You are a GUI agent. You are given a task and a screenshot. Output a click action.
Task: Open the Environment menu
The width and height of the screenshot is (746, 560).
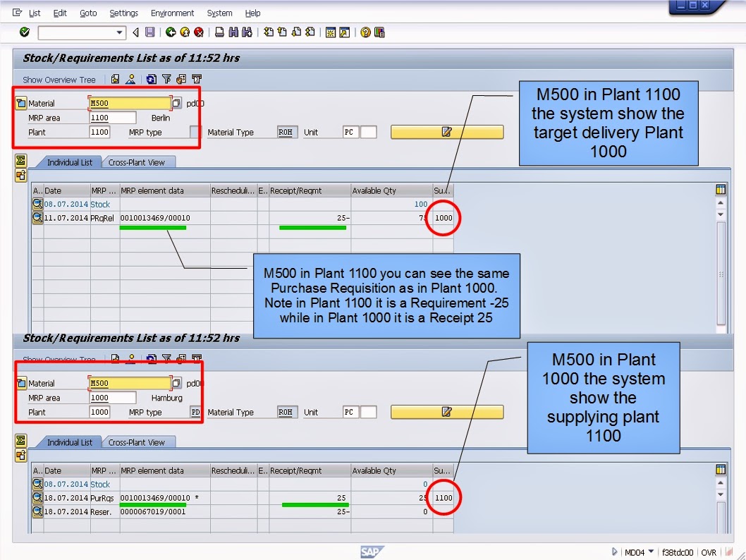[x=172, y=13]
